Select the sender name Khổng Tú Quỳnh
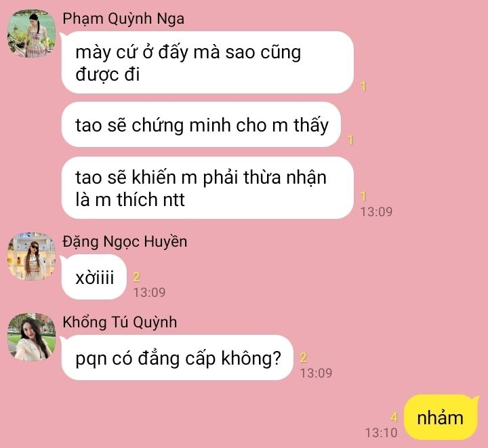488x448 pixels. [x=120, y=322]
